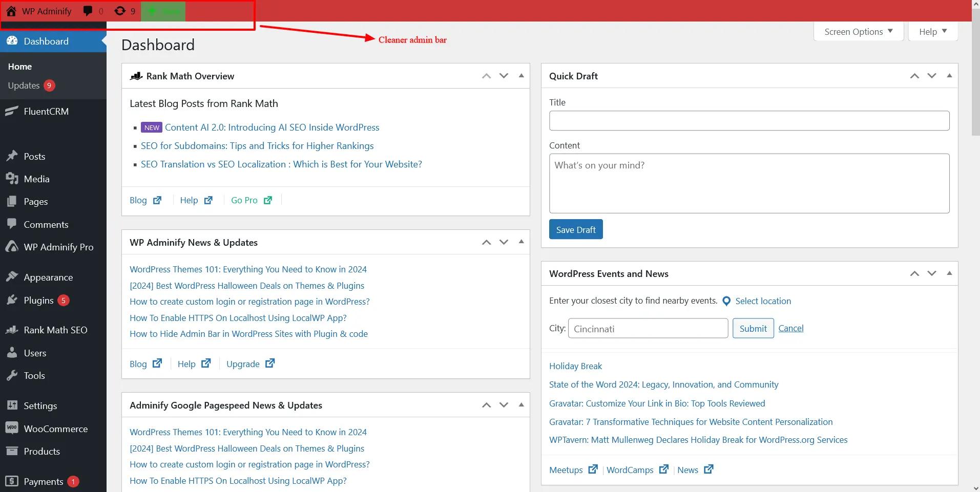The image size is (980, 492).
Task: Go to Updates submenu under Dashboard
Action: coord(24,85)
